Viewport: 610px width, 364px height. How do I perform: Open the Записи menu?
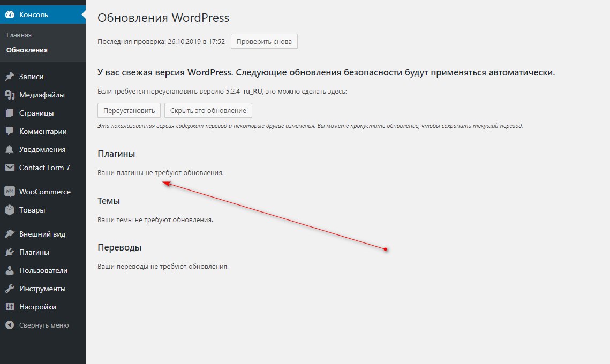43,77
